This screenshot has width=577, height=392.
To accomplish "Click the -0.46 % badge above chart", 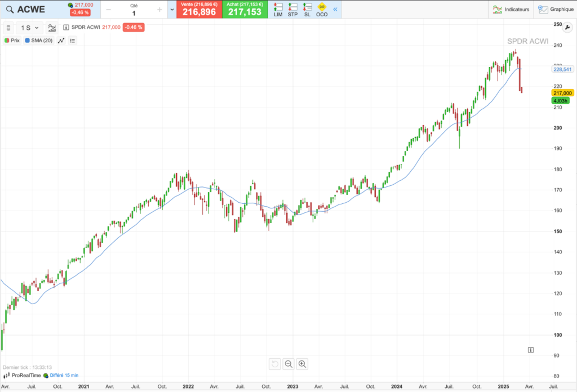I will [133, 27].
